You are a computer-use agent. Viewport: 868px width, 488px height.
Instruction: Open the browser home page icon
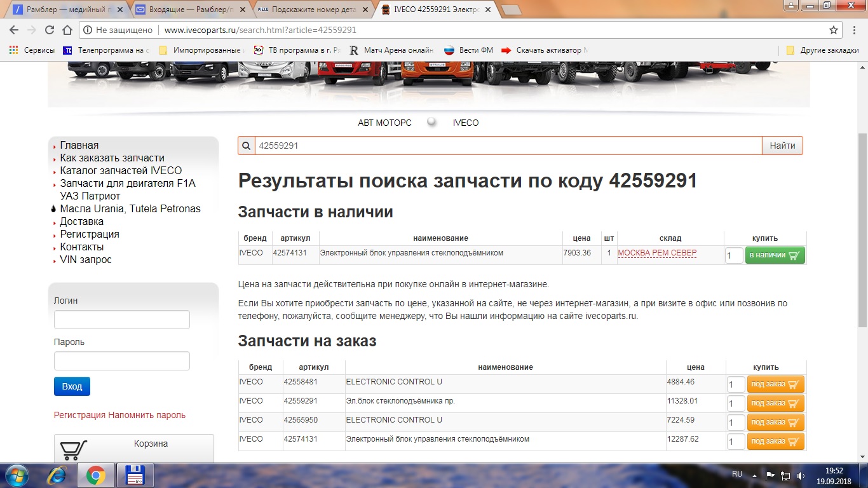(67, 30)
